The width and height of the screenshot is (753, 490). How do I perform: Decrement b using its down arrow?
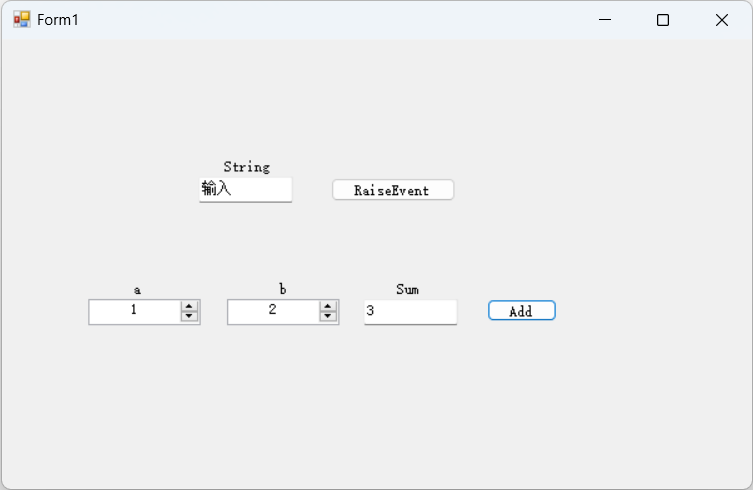(328, 316)
